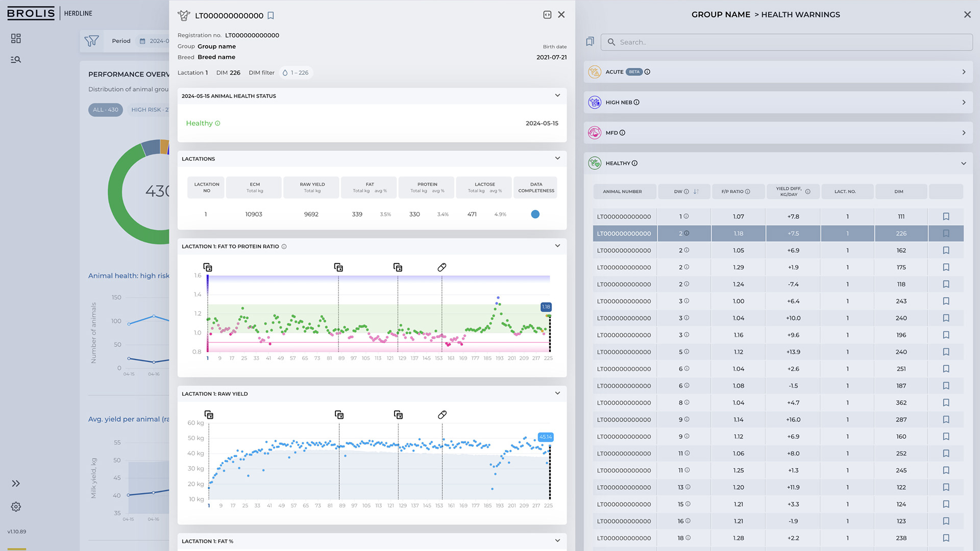Screen dimensions: 980x551
Task: Click the health warnings search field
Action: click(x=786, y=42)
